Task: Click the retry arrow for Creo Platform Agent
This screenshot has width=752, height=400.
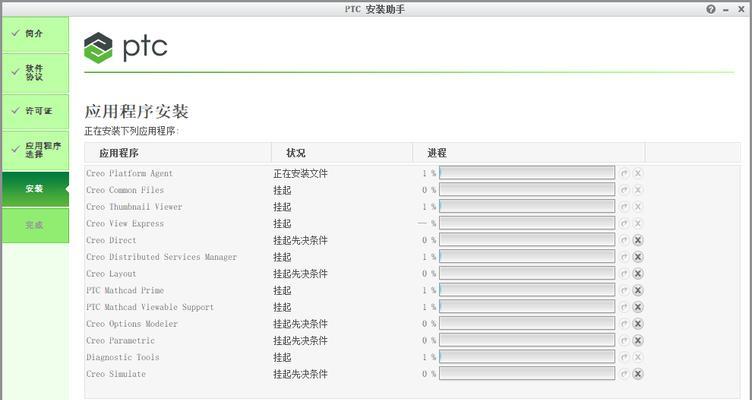Action: [x=624, y=174]
